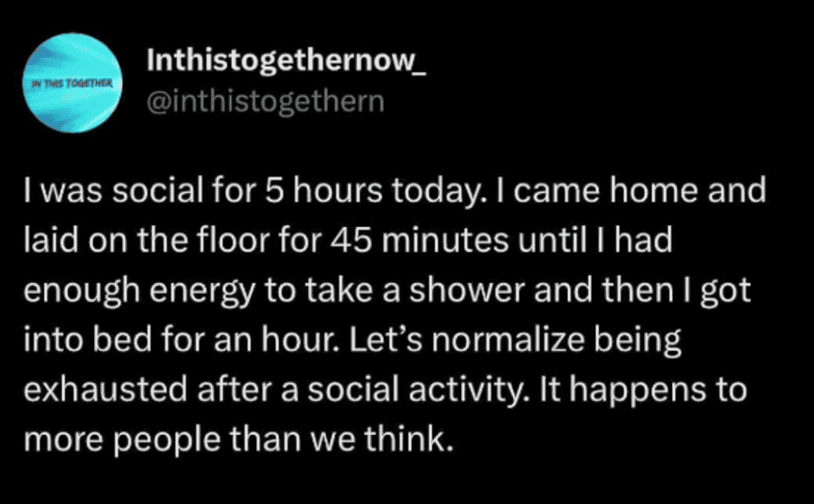Visit the @inthistogethern handle link
Screen dimensions: 814x504
tap(265, 101)
